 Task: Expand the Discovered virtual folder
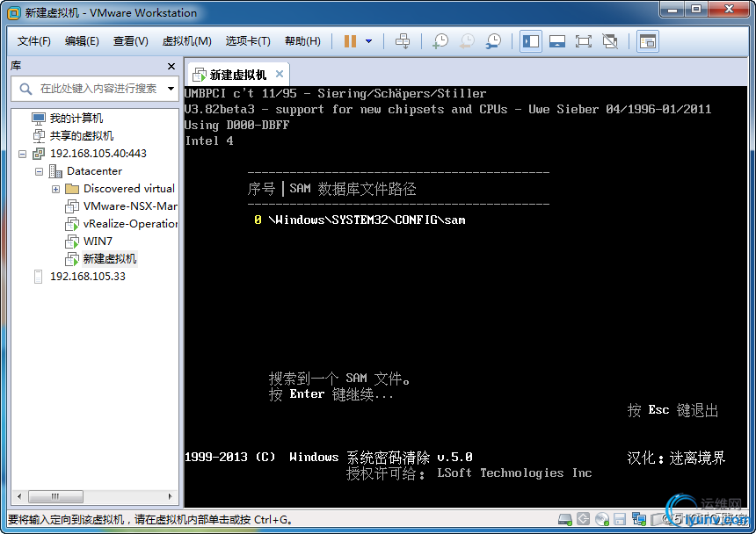56,189
